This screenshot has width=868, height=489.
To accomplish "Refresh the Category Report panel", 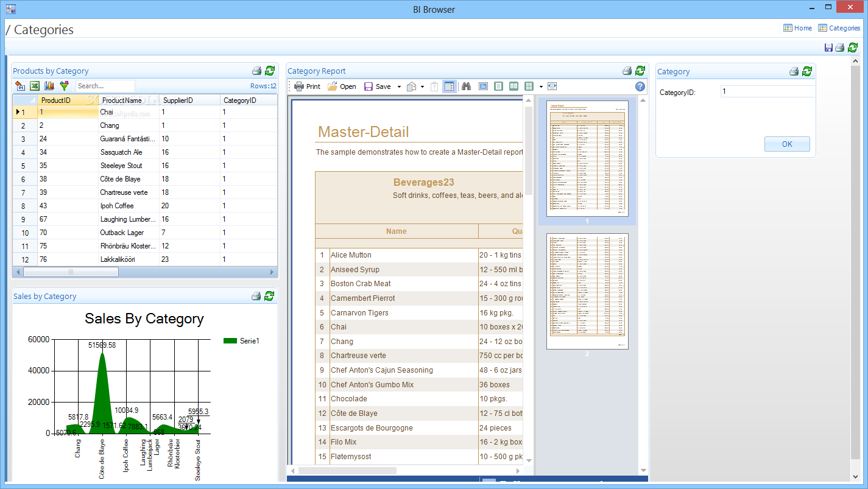I will point(640,71).
